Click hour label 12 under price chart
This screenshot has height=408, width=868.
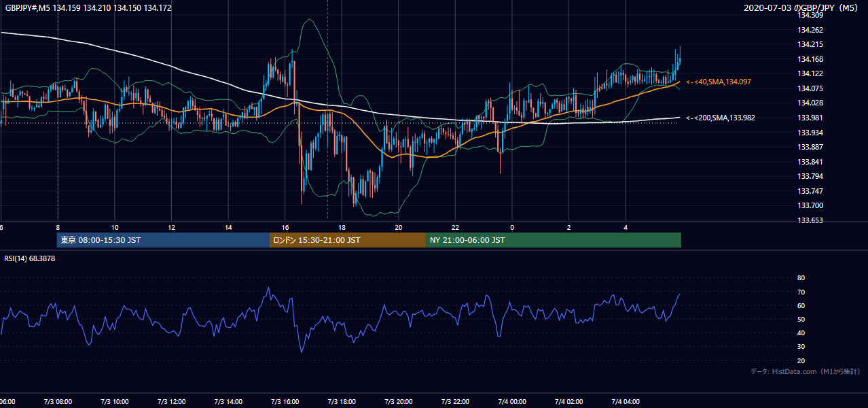(172, 227)
